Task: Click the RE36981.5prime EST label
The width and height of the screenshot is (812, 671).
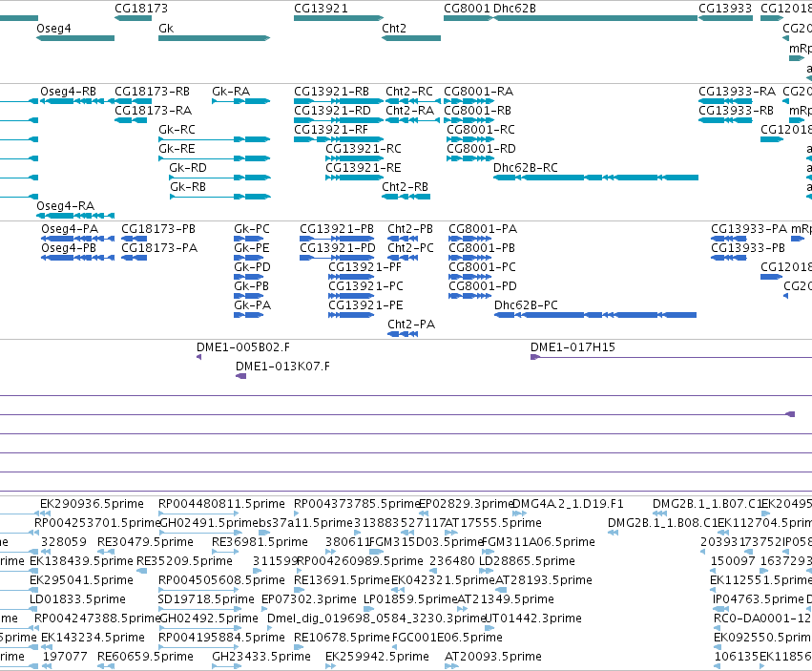Action: pos(260,542)
